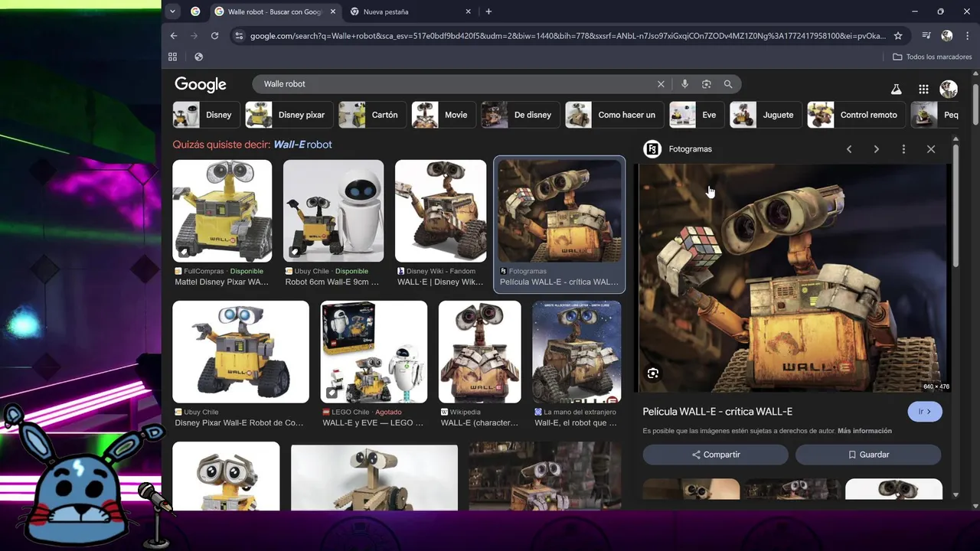Click the Lens icon on the preview image
This screenshot has width=980, height=551.
coord(652,373)
